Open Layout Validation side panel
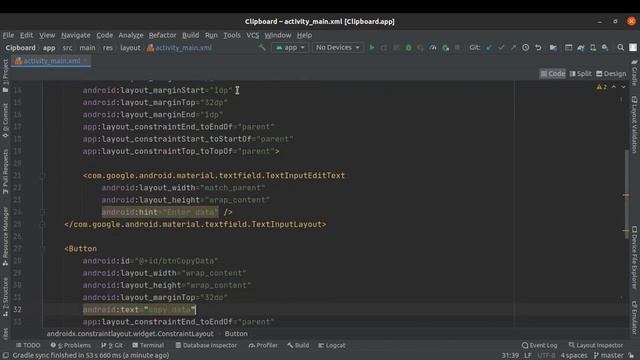Screen dimensions: 640x360 634,125
